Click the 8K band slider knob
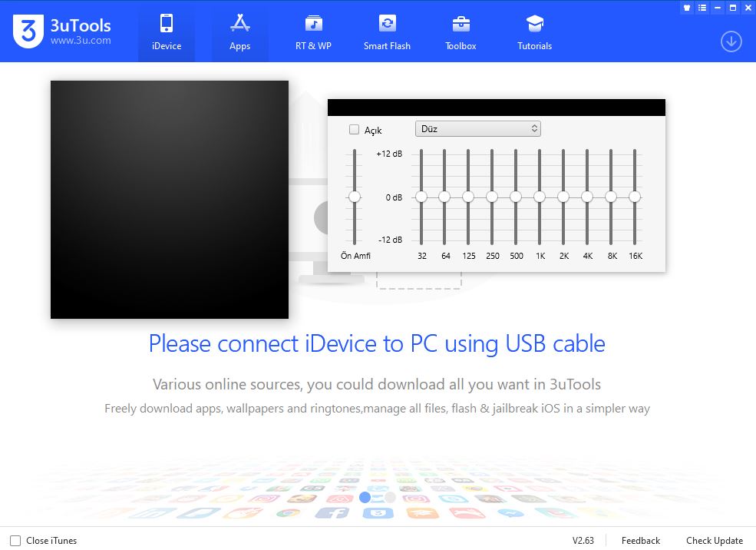This screenshot has height=550, width=756. point(611,197)
